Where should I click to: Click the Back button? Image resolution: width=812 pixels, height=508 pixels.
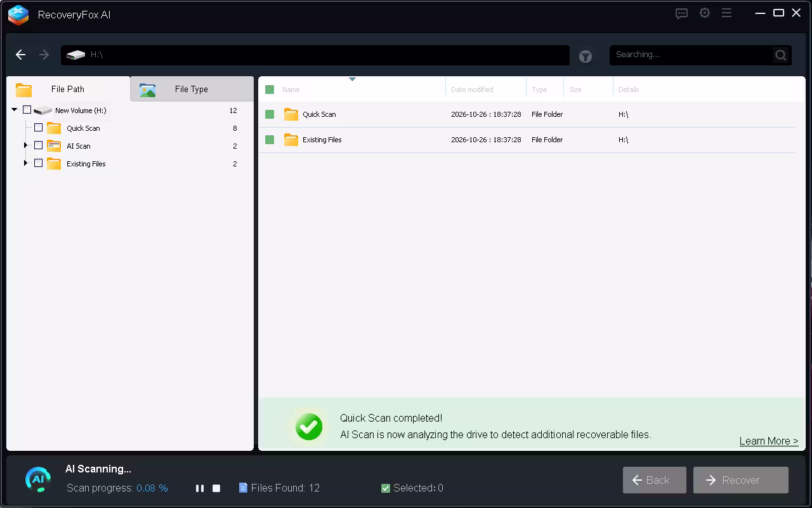point(655,480)
